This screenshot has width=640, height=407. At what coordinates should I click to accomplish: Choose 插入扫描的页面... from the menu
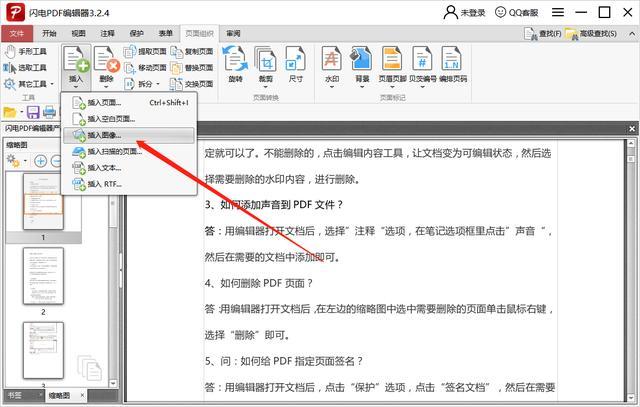coord(129,151)
